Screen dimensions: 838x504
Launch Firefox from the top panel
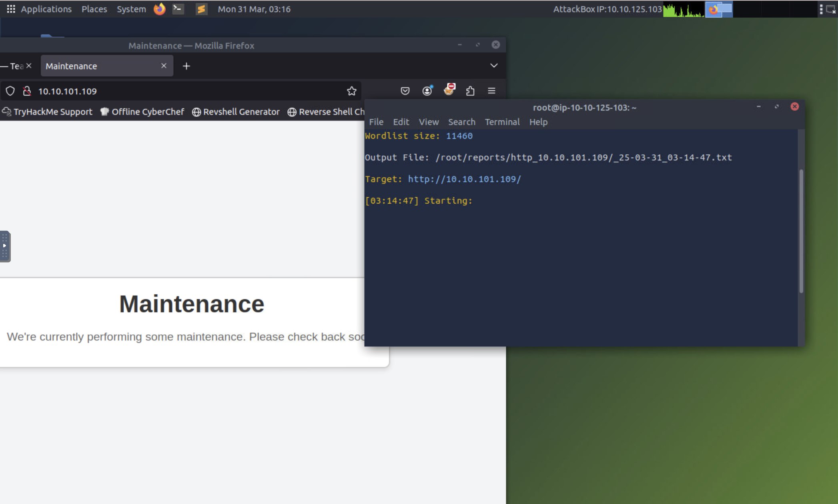[x=159, y=9]
